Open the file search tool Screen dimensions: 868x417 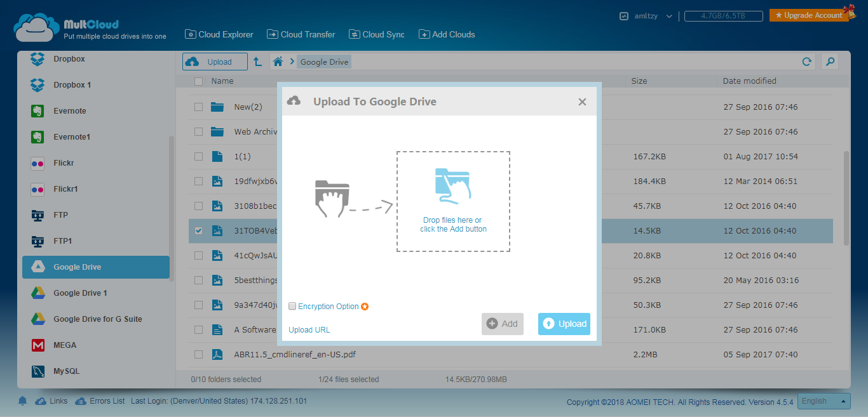click(829, 62)
